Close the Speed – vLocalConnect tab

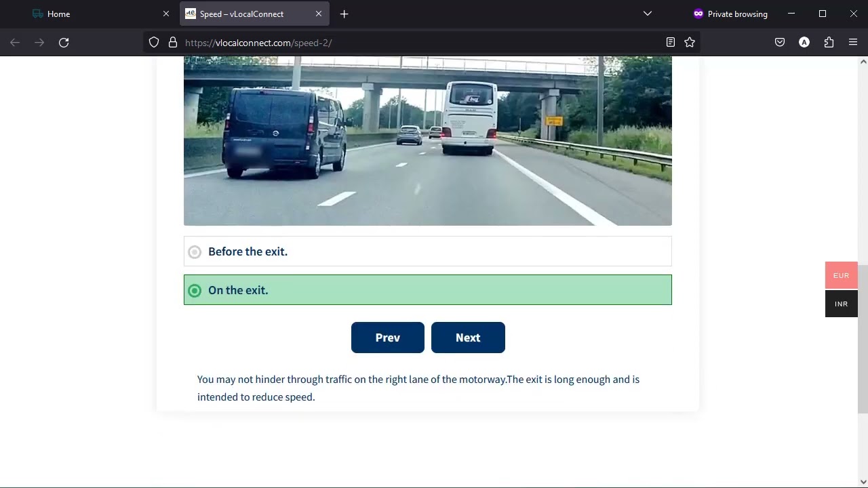319,14
